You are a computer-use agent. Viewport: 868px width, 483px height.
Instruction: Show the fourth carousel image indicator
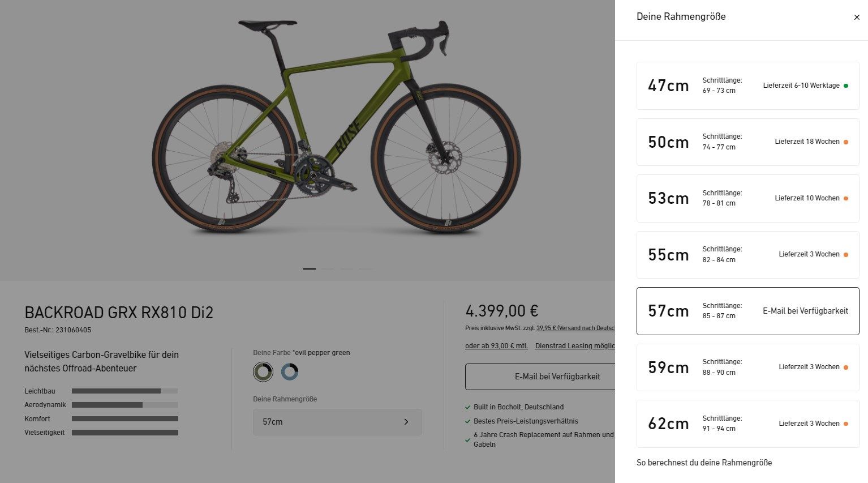point(365,269)
